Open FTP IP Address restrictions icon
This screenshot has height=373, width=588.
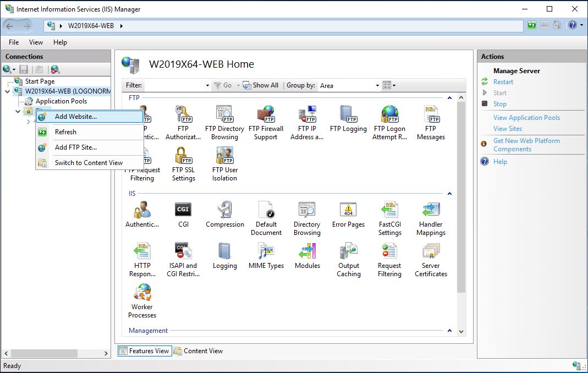pyautogui.click(x=307, y=123)
